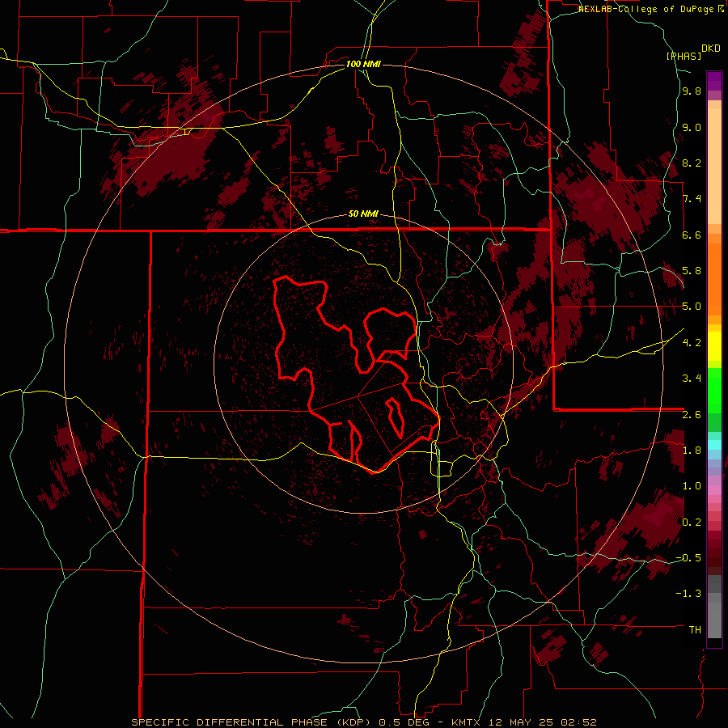The width and height of the screenshot is (728, 728).
Task: Click the 1.0 value on the color scale
Action: (692, 486)
